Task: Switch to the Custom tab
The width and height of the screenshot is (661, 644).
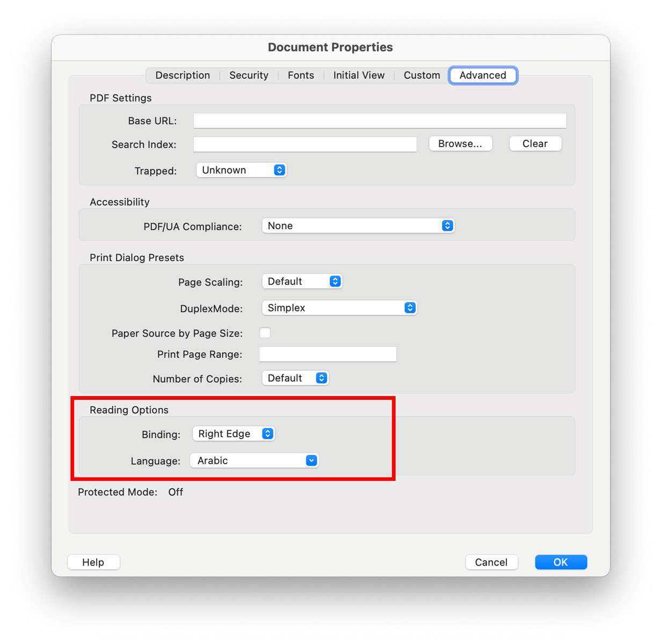Action: click(x=422, y=75)
